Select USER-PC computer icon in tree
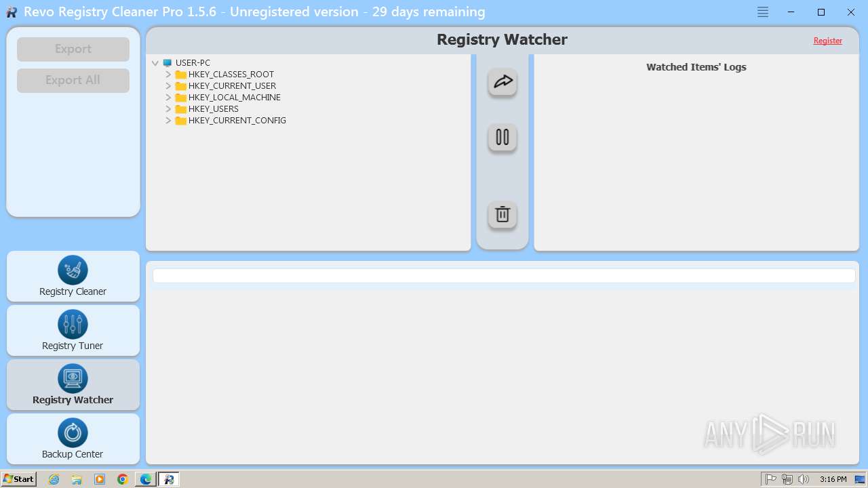This screenshot has height=488, width=868. pos(167,63)
